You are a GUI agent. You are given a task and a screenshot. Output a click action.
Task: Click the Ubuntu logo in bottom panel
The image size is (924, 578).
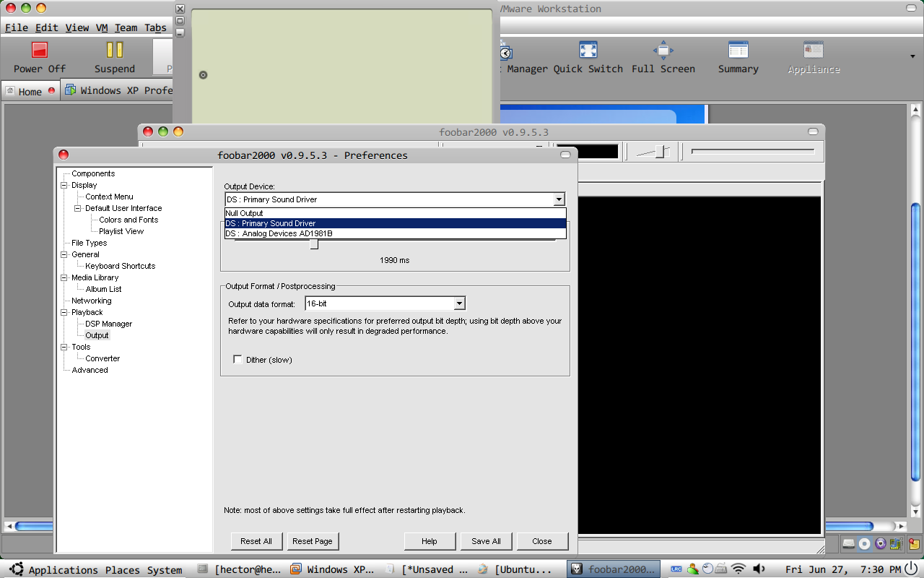pyautogui.click(x=17, y=569)
